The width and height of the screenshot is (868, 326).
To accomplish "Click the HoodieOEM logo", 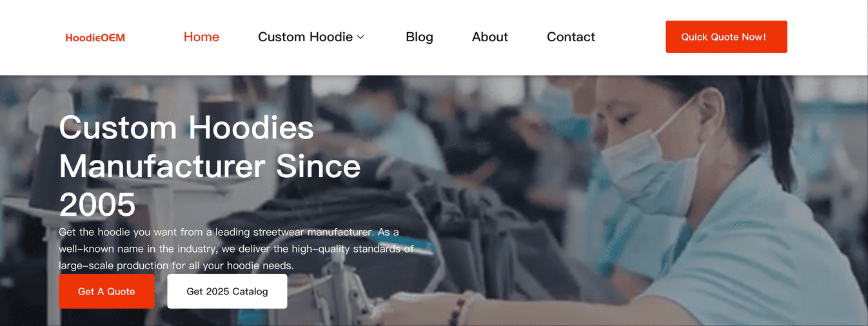I will pos(95,37).
